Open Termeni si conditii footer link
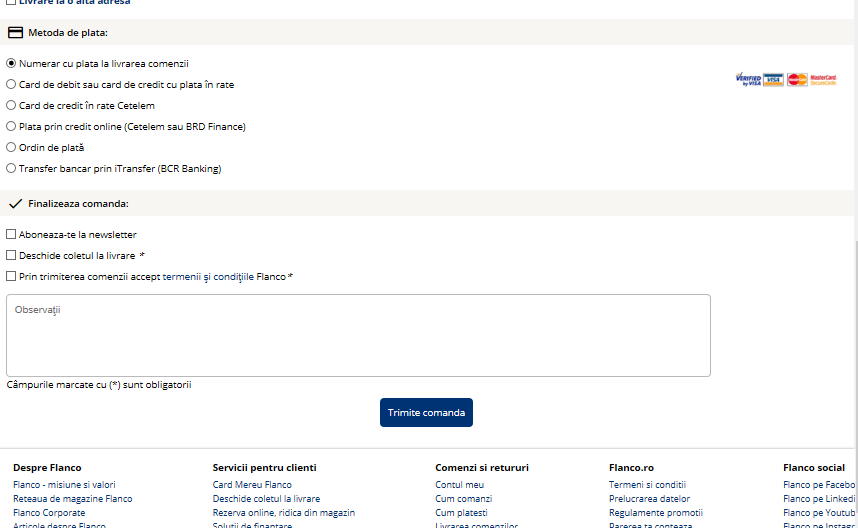 (647, 485)
